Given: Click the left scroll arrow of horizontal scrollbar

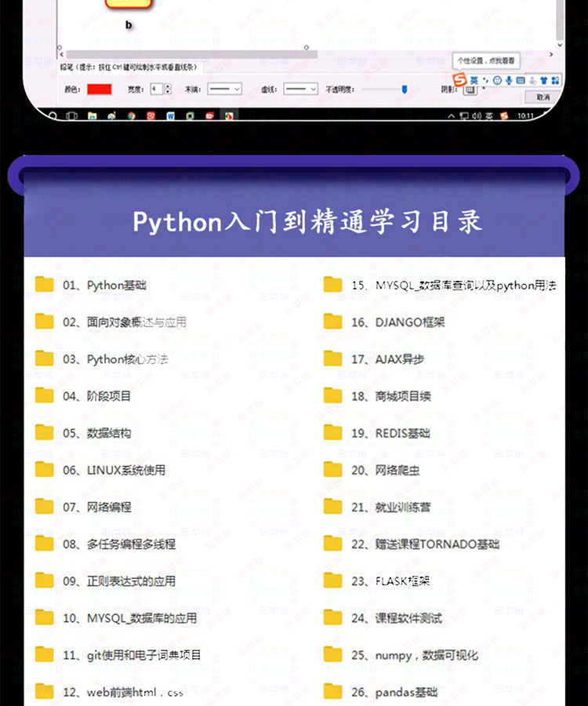Looking at the screenshot, I should point(62,54).
